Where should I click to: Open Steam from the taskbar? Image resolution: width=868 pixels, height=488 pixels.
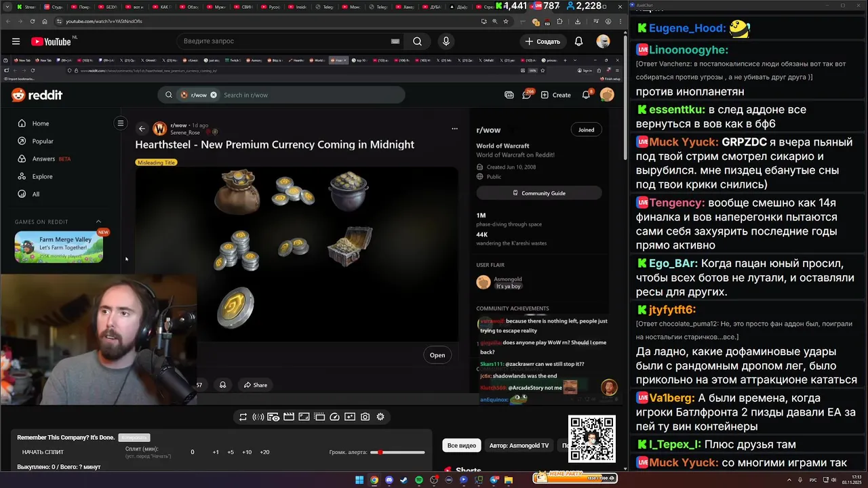tap(404, 480)
